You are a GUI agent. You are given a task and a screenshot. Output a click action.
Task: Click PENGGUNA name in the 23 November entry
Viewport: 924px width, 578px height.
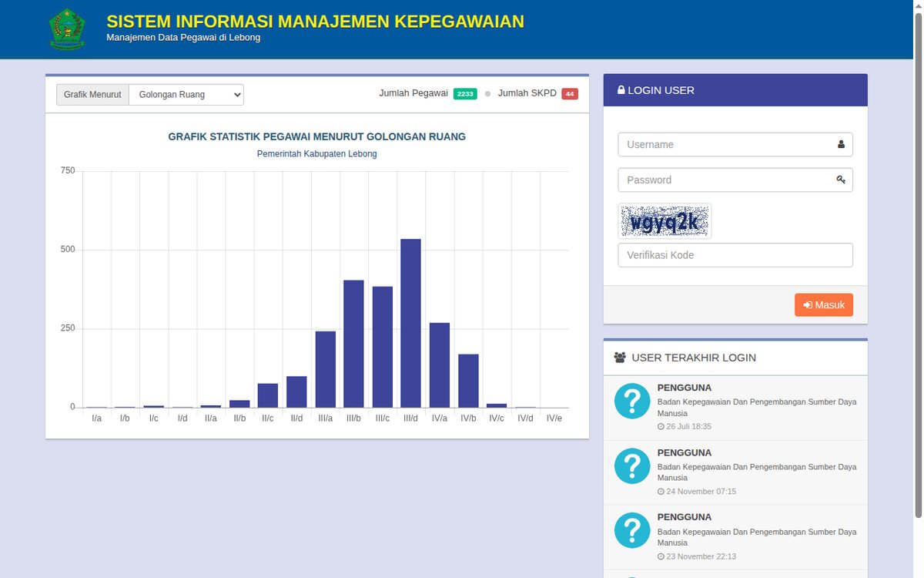(x=685, y=517)
